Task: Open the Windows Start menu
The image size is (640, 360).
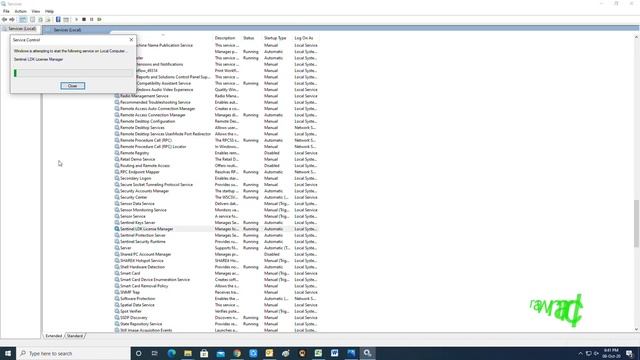Action: tap(8, 353)
